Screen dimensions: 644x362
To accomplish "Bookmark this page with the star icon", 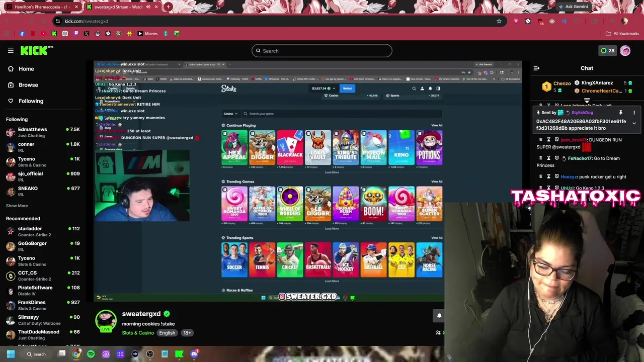I will 499,21.
